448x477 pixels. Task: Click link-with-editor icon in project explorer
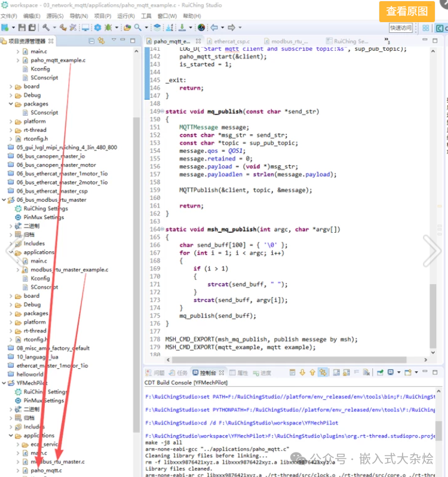pos(101,41)
